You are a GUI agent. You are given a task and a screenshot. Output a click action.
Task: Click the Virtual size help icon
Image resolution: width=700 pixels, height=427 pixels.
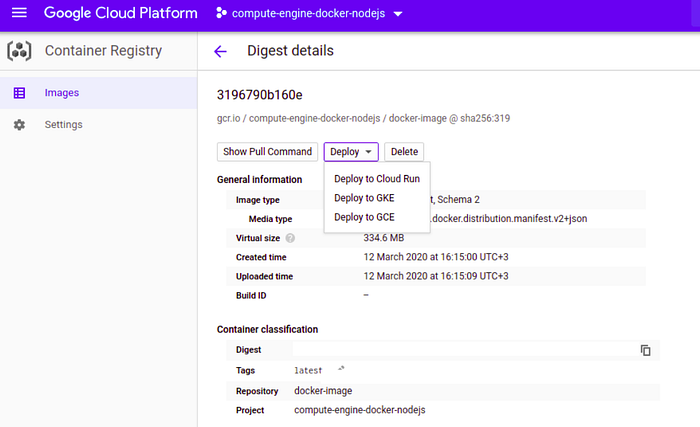tap(290, 238)
